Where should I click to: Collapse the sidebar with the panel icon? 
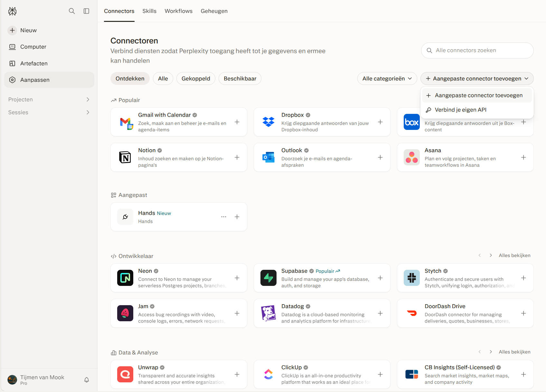click(x=86, y=11)
